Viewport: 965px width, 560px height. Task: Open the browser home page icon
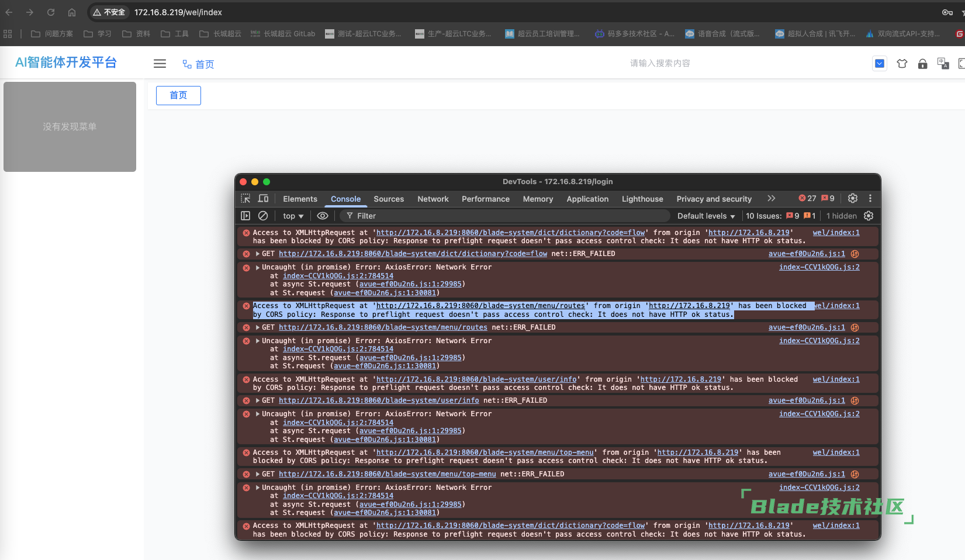(72, 12)
